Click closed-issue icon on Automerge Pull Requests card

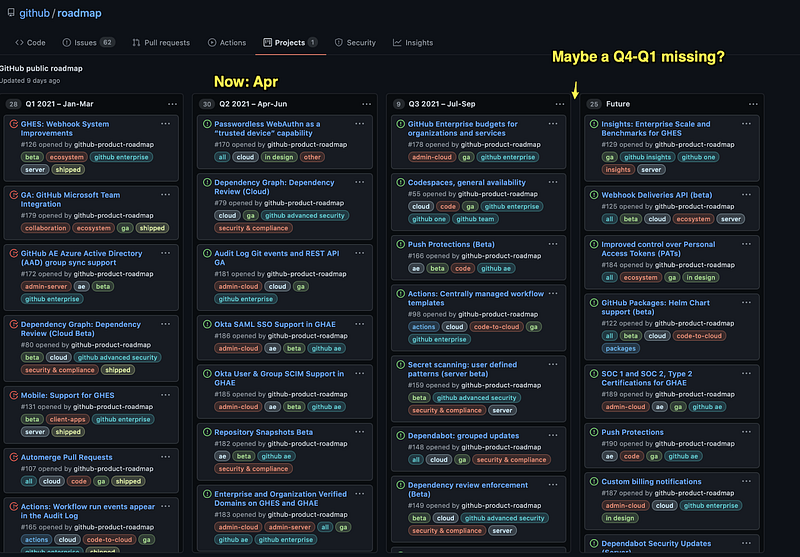(x=14, y=457)
